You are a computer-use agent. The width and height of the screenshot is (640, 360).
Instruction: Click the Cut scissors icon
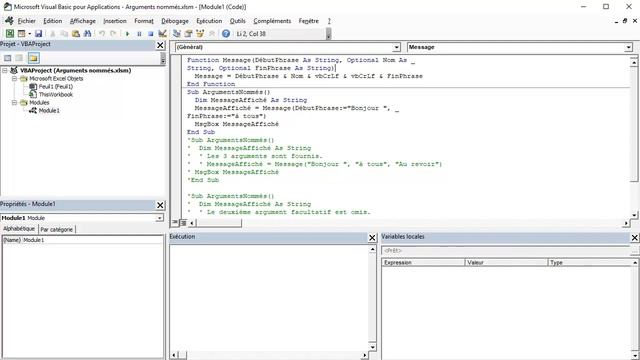53,33
